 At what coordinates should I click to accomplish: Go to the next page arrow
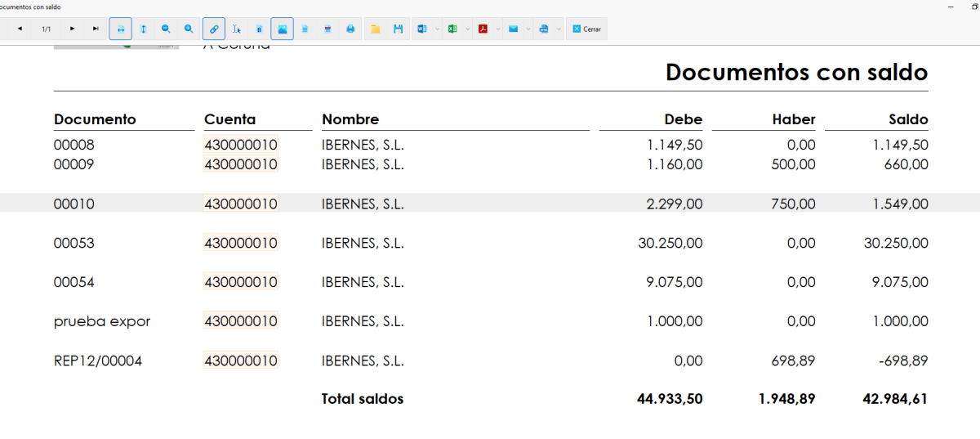pyautogui.click(x=73, y=29)
